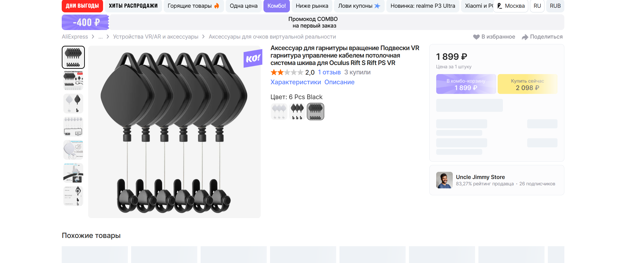Screen dimensions: 644x263
Task: Click the share arrow icon
Action: tap(525, 37)
